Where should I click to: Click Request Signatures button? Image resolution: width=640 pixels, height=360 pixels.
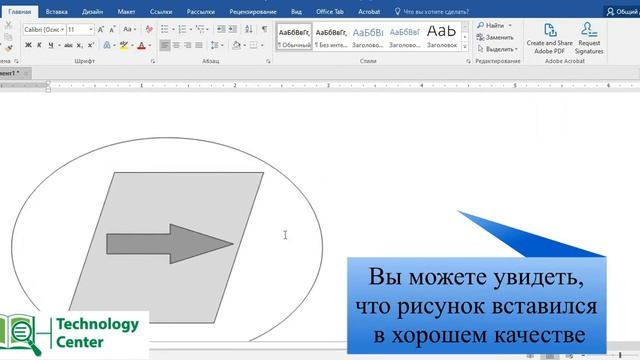click(589, 39)
